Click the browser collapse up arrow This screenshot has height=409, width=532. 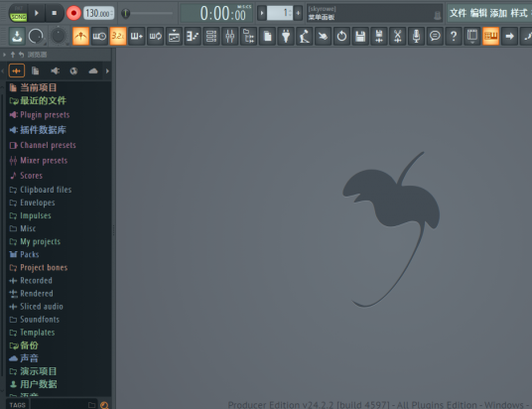[x=13, y=55]
